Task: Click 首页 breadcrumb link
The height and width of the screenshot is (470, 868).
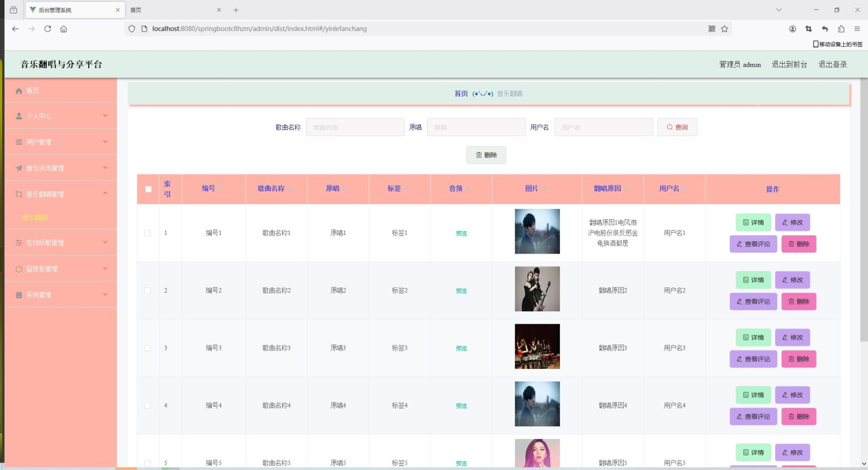Action: tap(461, 94)
